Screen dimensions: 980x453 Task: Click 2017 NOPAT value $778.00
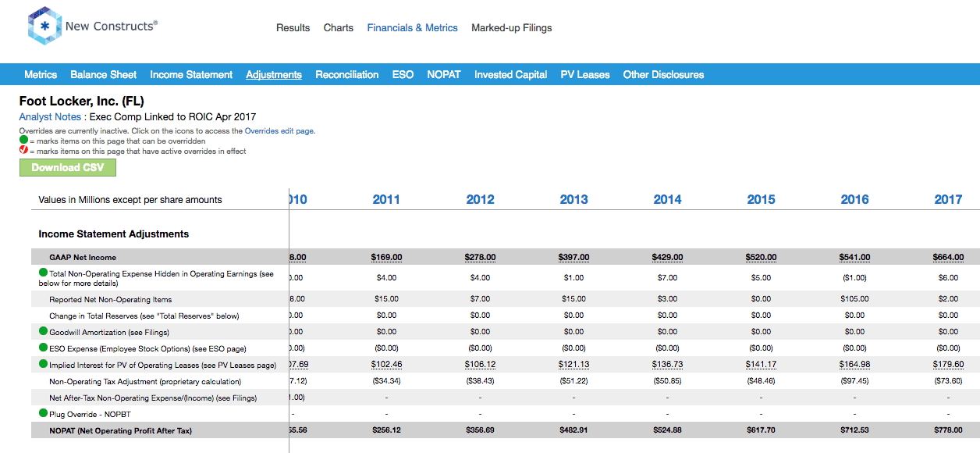coord(948,430)
